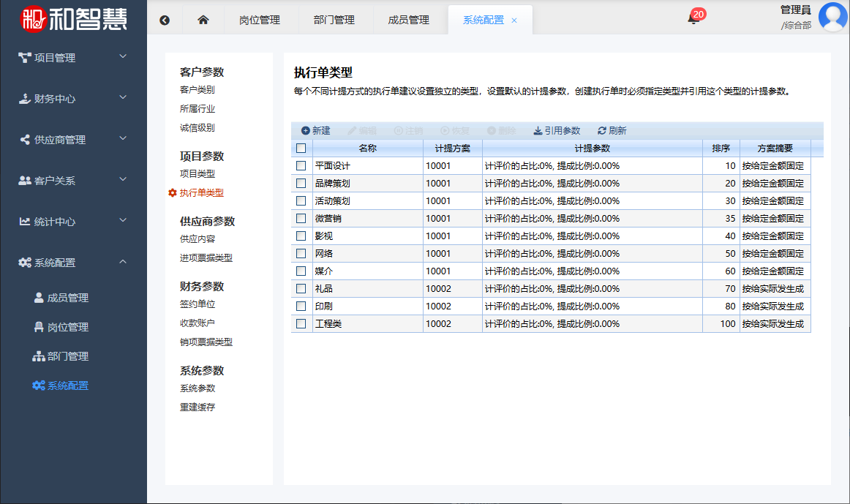Click the 和智慧 logo
The image size is (850, 504).
pyautogui.click(x=73, y=19)
